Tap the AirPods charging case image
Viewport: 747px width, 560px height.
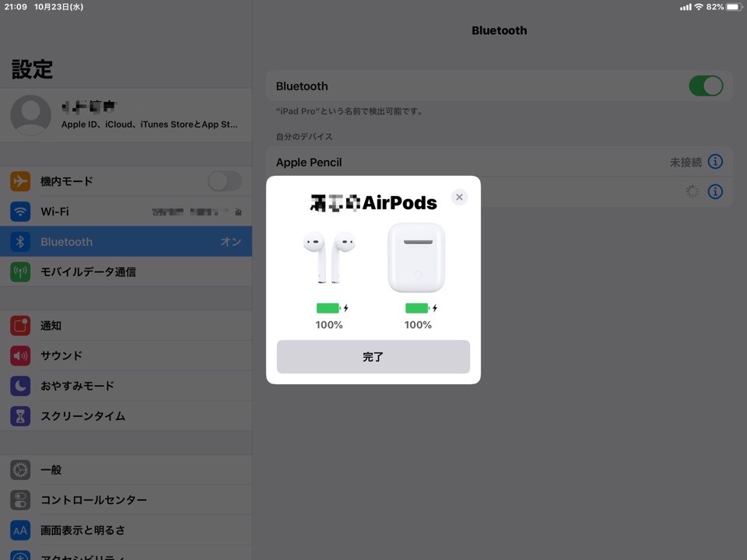(417, 257)
